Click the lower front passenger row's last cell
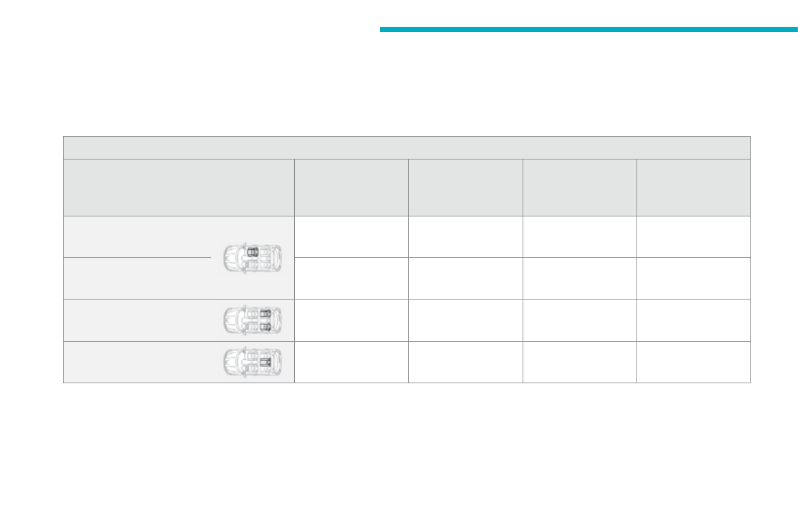The image size is (798, 532). tap(693, 278)
